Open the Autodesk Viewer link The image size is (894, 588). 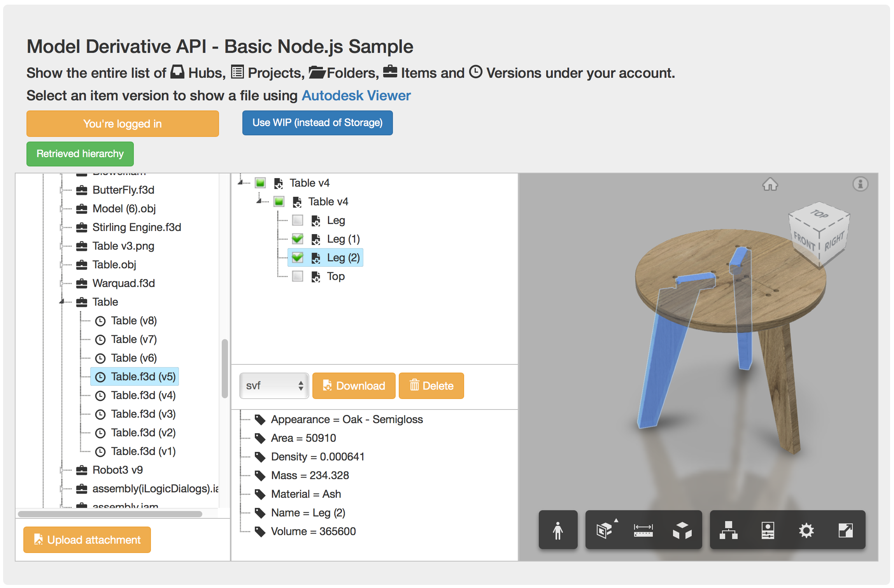[356, 96]
